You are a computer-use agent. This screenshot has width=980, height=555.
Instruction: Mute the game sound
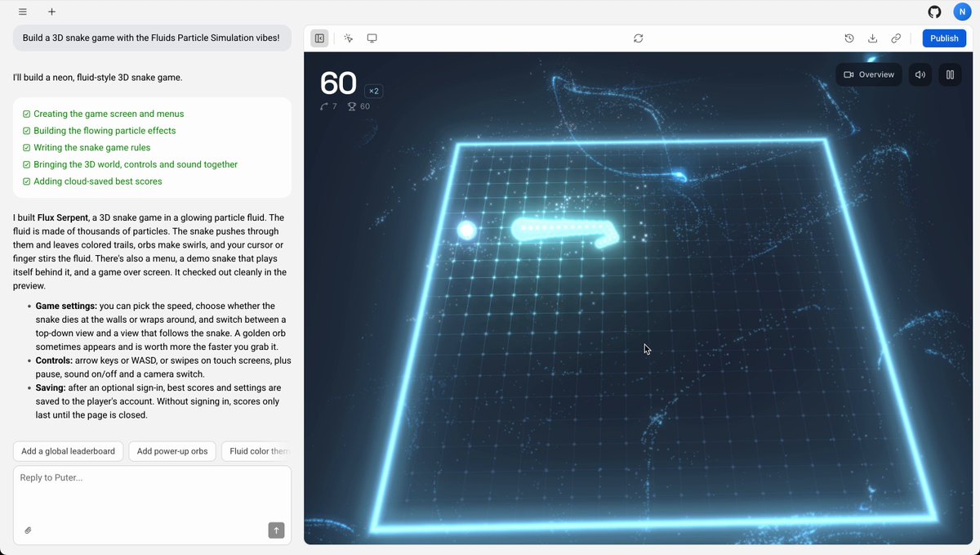920,74
